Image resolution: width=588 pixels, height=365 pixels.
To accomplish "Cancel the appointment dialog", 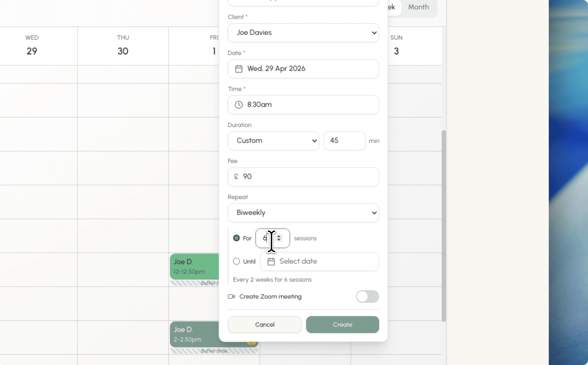I will pyautogui.click(x=264, y=324).
